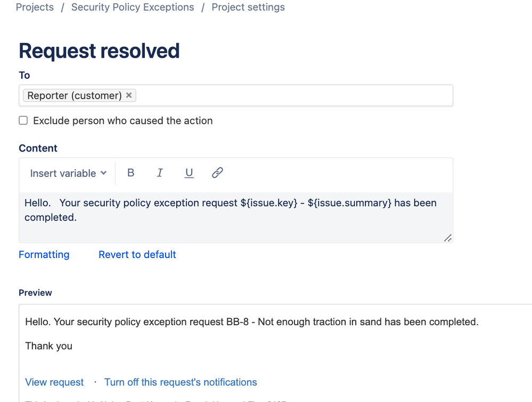Toggle Exclude person who caused the action
The image size is (532, 402).
tap(23, 120)
